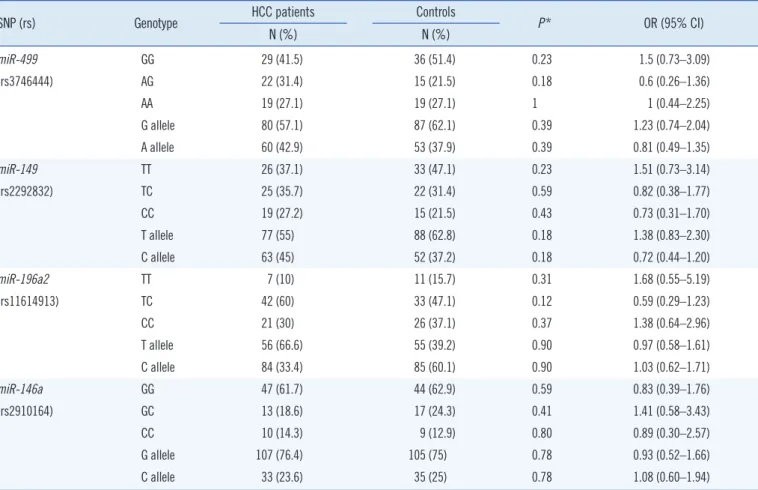Click HCC value 19 (27.2)

pyautogui.click(x=282, y=214)
